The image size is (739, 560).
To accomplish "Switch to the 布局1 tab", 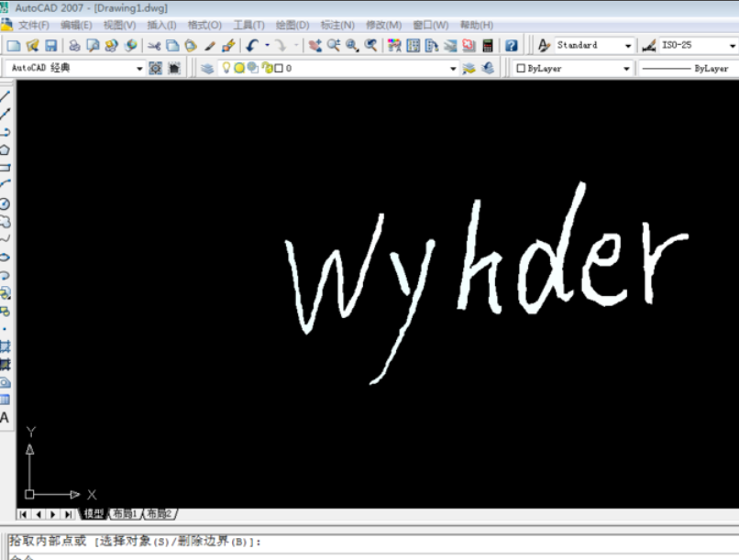I will click(125, 514).
